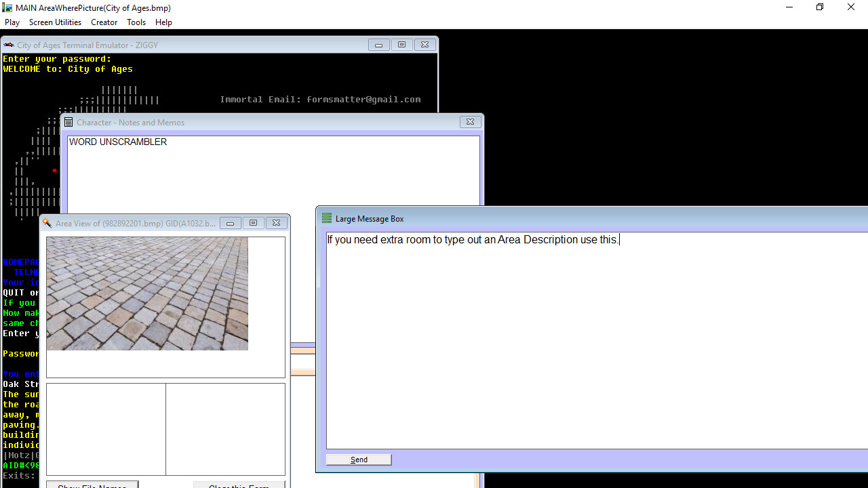The image size is (868, 488).
Task: Click the terminal icon in ZIGGY title bar
Action: [8, 45]
